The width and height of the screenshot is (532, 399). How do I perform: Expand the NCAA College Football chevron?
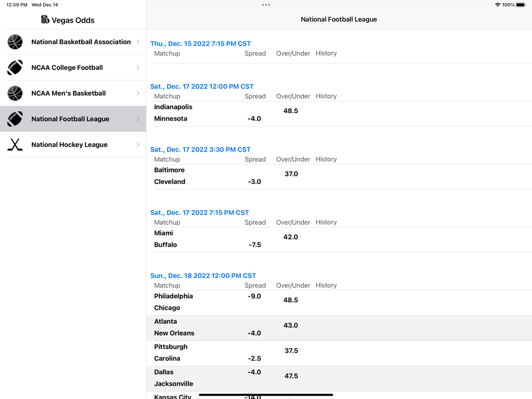[x=138, y=68]
